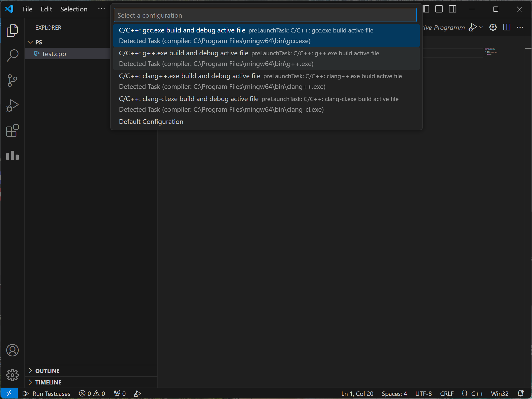Screen dimensions: 532x399
Task: Select clang++.exe build and debug active file
Action: coord(266,81)
